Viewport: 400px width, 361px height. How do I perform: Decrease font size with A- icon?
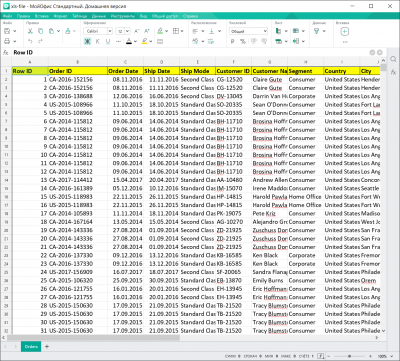pyautogui.click(x=136, y=31)
